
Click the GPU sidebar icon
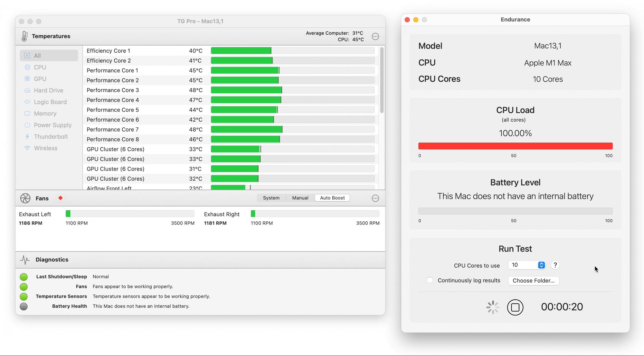tap(27, 78)
